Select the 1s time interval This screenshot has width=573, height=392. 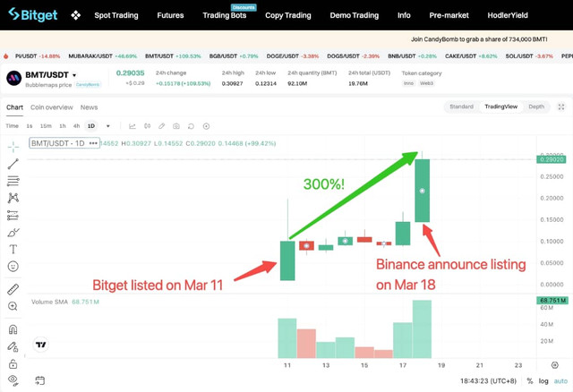point(30,126)
